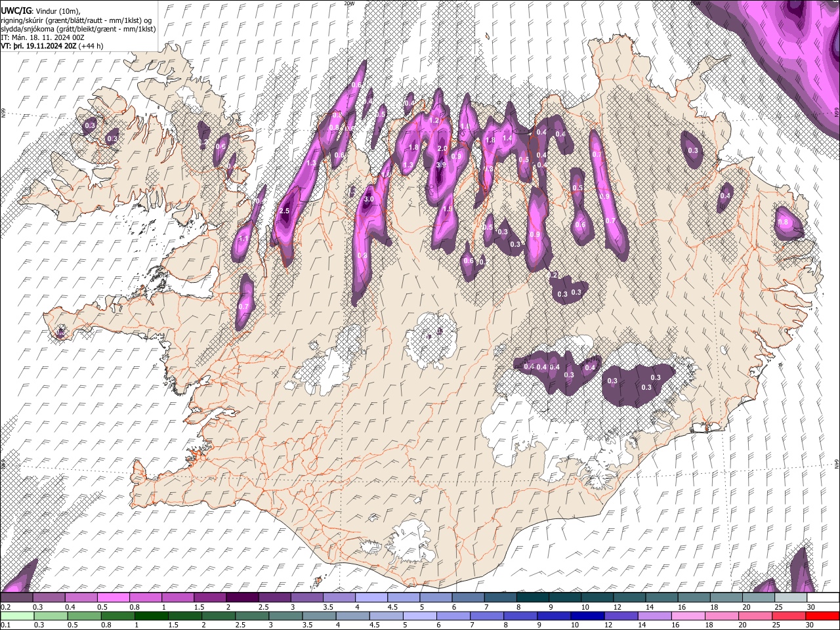Click the '3.0' snowfall value on the map
The image size is (840, 630).
[x=369, y=199]
